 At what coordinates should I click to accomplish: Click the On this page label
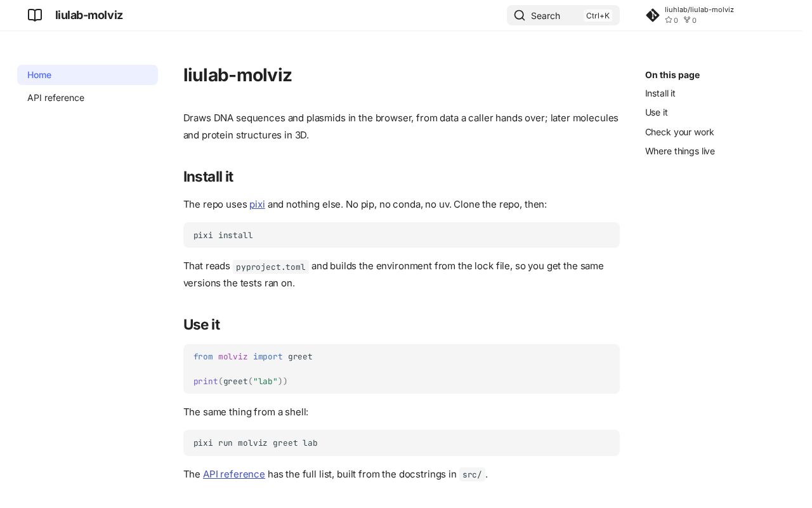[x=672, y=75]
